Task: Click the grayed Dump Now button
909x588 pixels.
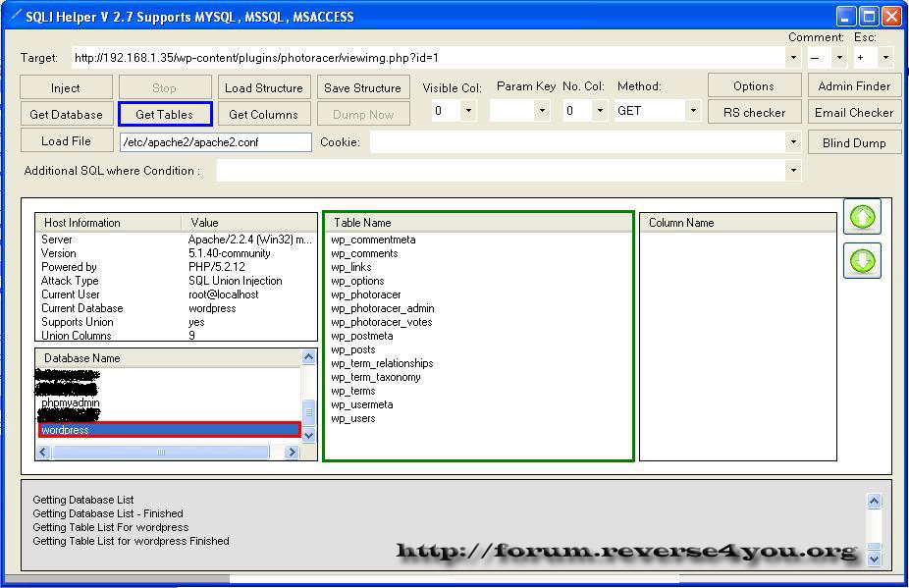Action: [363, 114]
